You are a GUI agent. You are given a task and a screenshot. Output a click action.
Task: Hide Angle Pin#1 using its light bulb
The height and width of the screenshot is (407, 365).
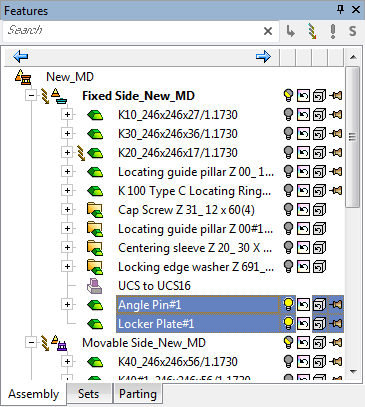288,305
